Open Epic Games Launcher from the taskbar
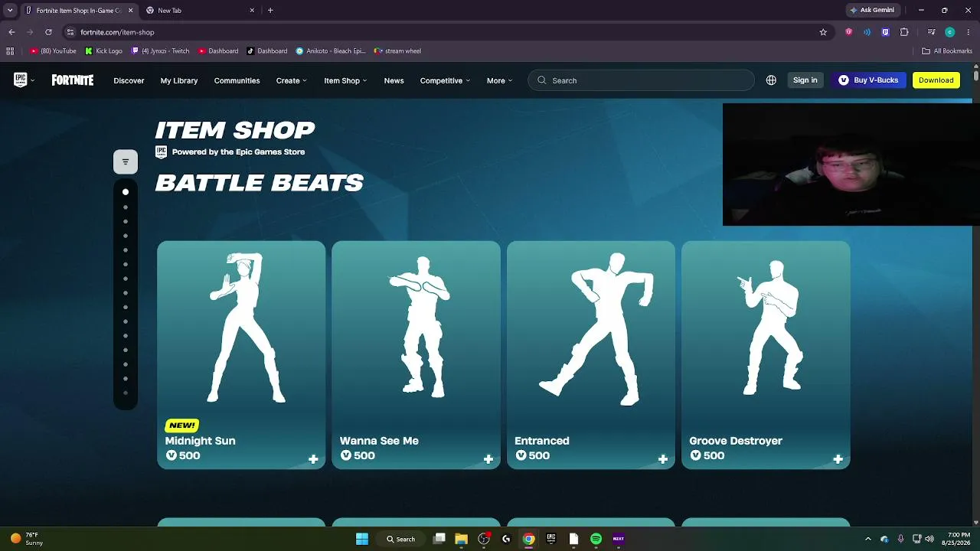This screenshot has height=551, width=980. pos(550,539)
